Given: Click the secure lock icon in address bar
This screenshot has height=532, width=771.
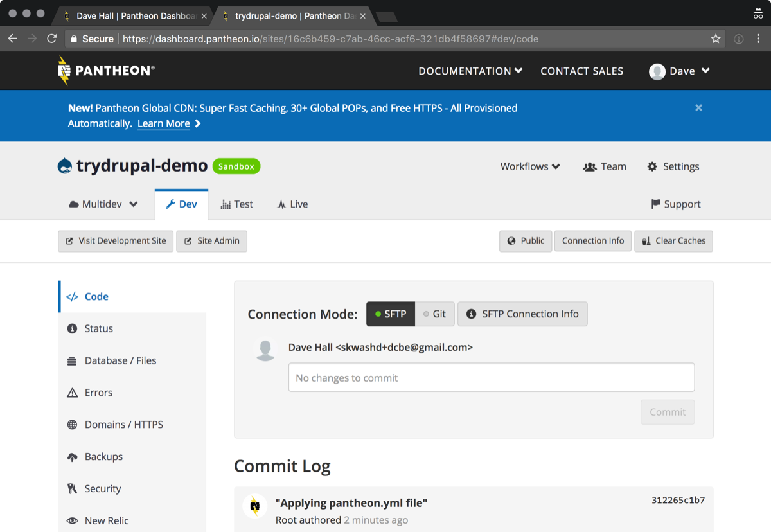Looking at the screenshot, I should click(75, 39).
